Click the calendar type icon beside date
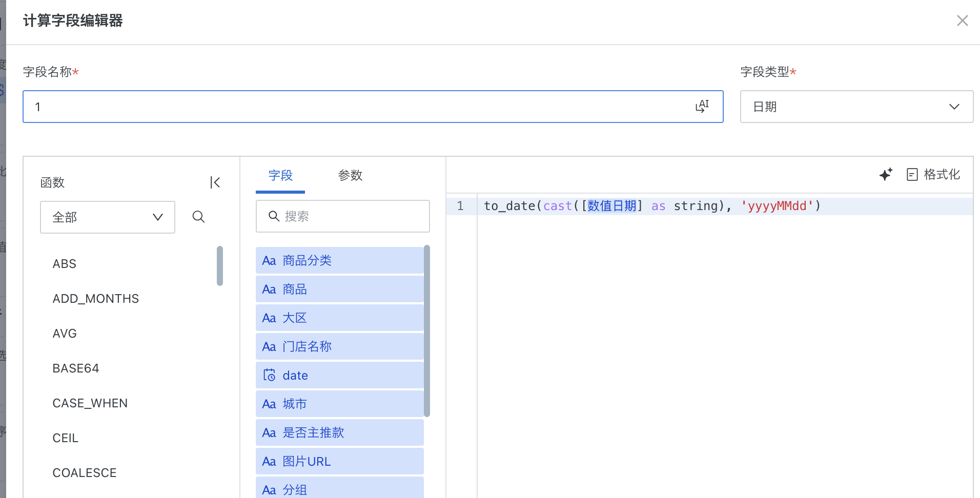Viewport: 980px width, 498px height. [269, 375]
